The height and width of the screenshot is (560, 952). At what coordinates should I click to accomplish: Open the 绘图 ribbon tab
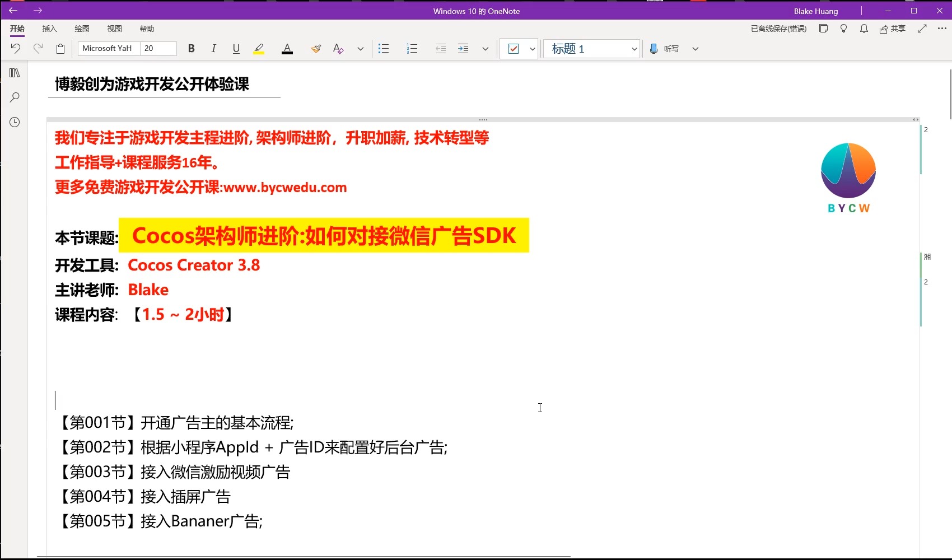(x=82, y=29)
